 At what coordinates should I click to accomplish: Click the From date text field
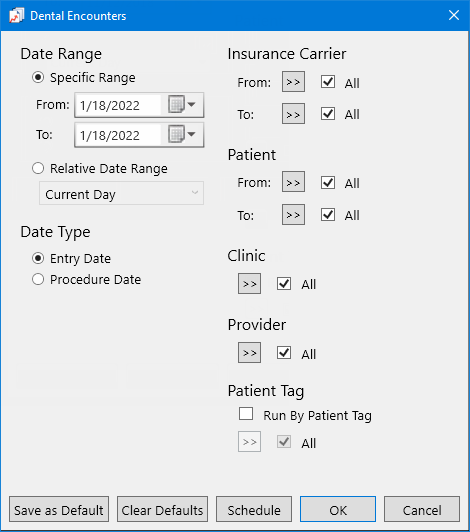pyautogui.click(x=119, y=105)
